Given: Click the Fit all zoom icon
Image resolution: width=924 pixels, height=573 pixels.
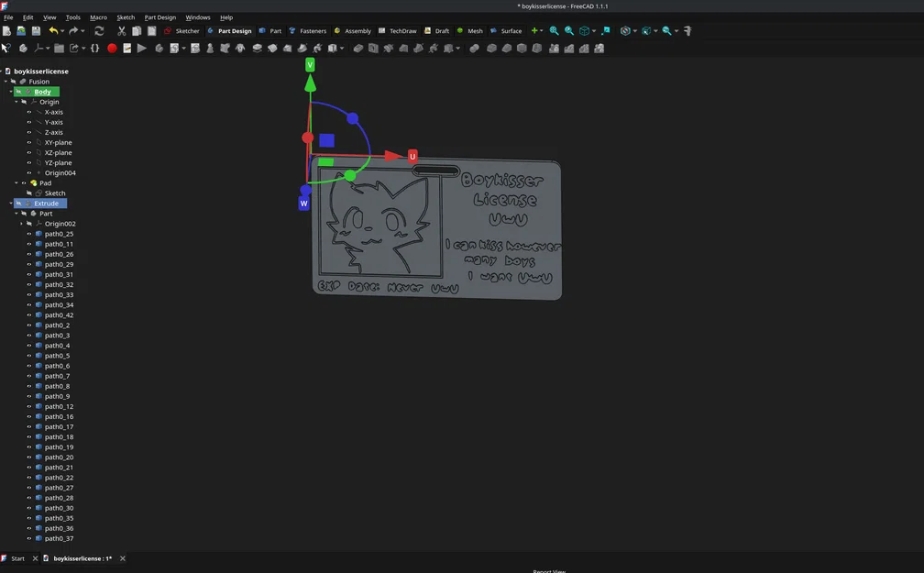Looking at the screenshot, I should (x=554, y=30).
